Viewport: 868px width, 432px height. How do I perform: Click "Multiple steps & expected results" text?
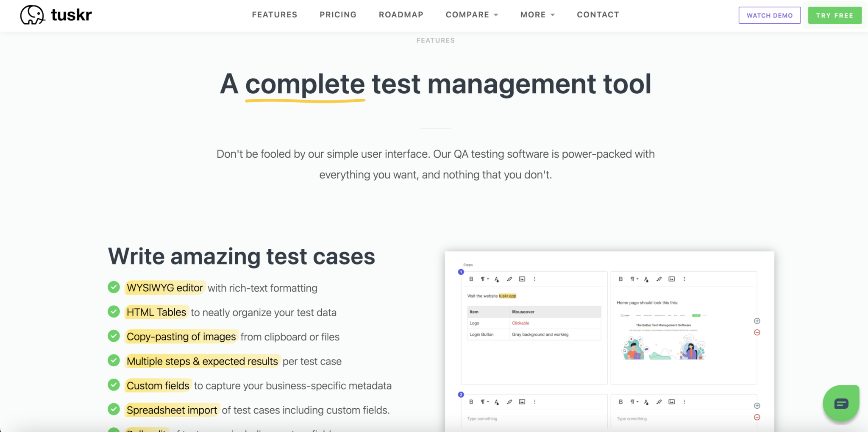pos(202,361)
